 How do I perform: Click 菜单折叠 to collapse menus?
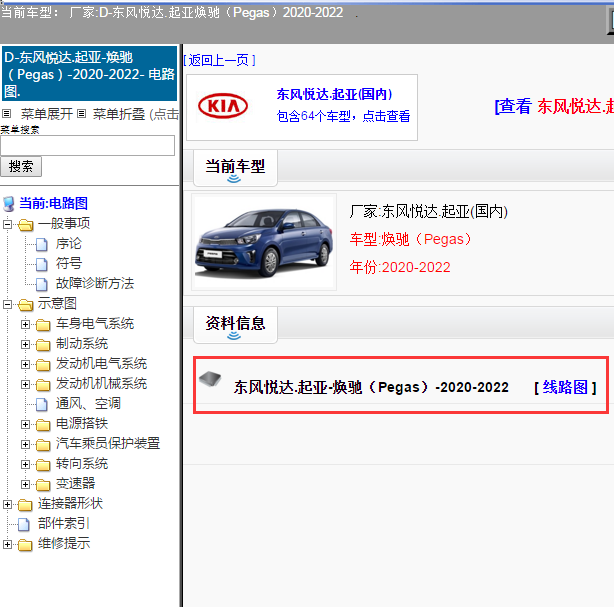(119, 114)
